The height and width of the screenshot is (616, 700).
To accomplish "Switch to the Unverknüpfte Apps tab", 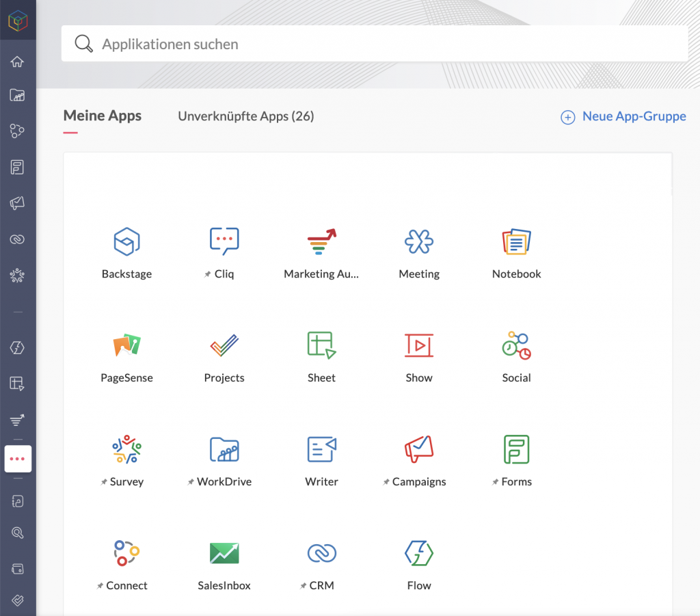I will tap(245, 116).
